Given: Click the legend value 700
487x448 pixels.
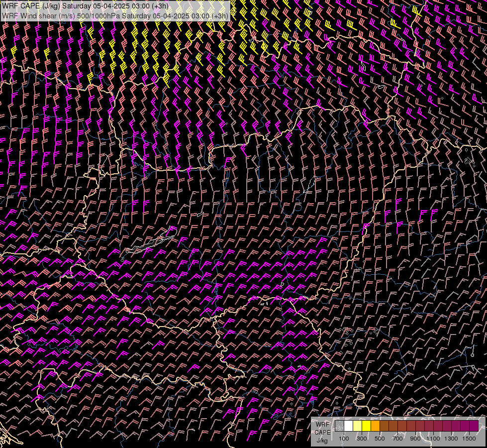Looking at the screenshot, I should (397, 439).
